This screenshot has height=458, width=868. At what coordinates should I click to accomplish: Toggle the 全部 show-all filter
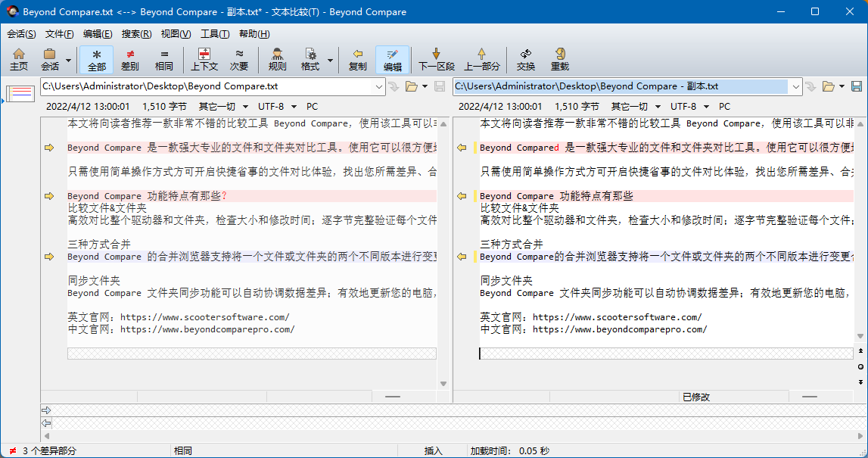tap(96, 59)
